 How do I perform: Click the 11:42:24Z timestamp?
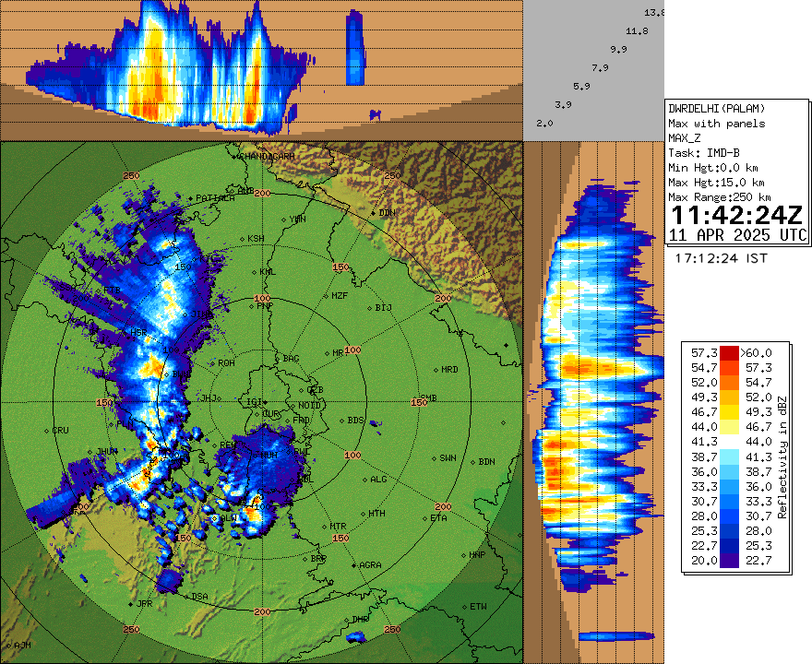[737, 215]
